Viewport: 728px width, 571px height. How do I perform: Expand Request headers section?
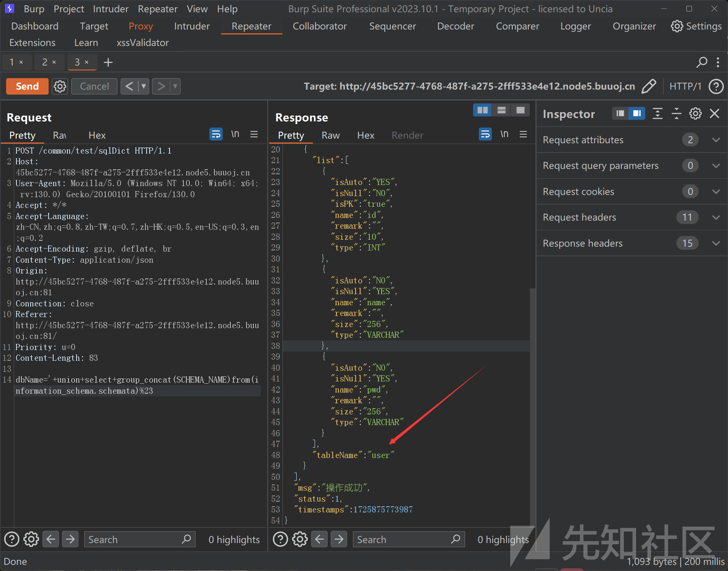(632, 217)
